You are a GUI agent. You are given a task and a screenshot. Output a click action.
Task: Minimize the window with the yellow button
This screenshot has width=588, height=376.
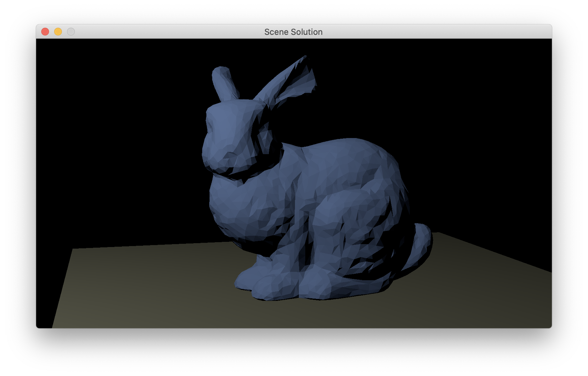(58, 32)
